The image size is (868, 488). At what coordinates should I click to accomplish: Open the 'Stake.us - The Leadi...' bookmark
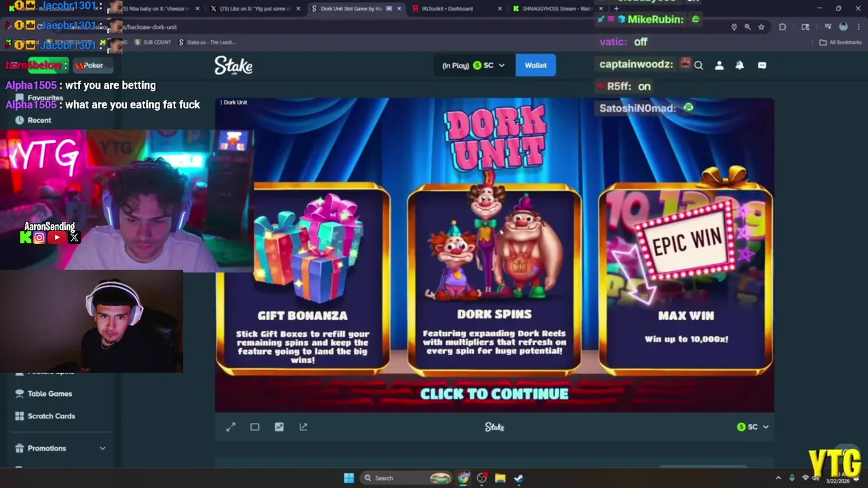tap(205, 42)
